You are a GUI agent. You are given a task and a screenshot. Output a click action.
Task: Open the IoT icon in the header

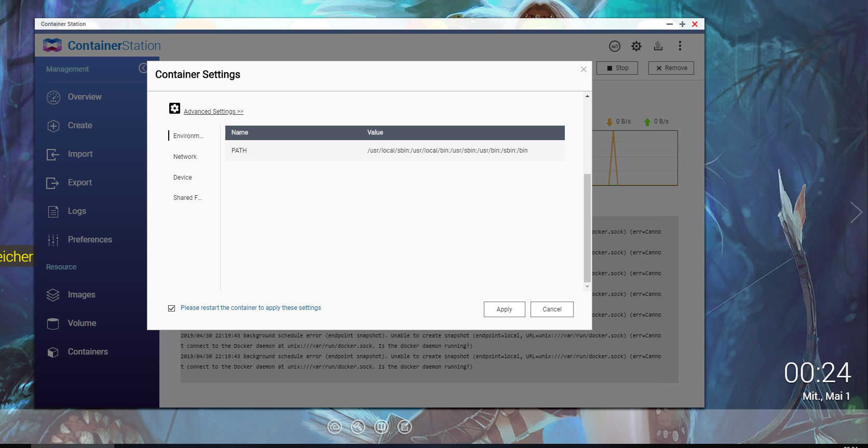click(615, 46)
